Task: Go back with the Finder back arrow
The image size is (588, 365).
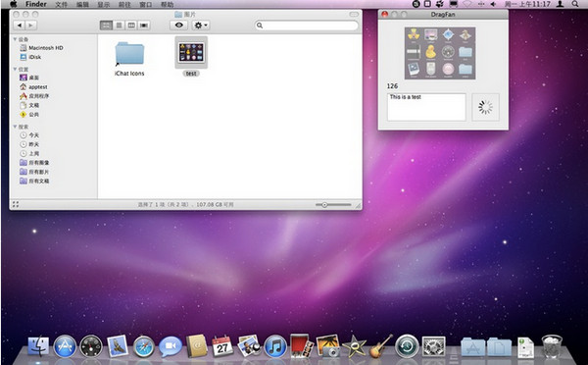Action: coord(20,26)
